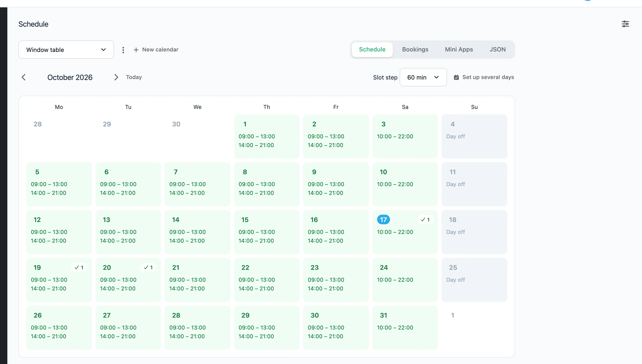This screenshot has height=364, width=642.
Task: Open the Mini Apps tab
Action: (x=459, y=49)
